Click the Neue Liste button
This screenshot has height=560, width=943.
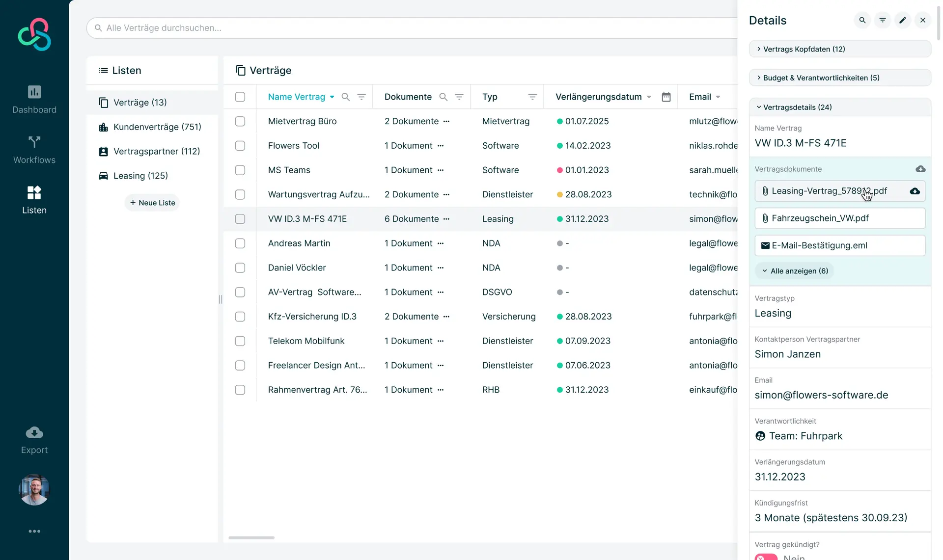pyautogui.click(x=152, y=203)
